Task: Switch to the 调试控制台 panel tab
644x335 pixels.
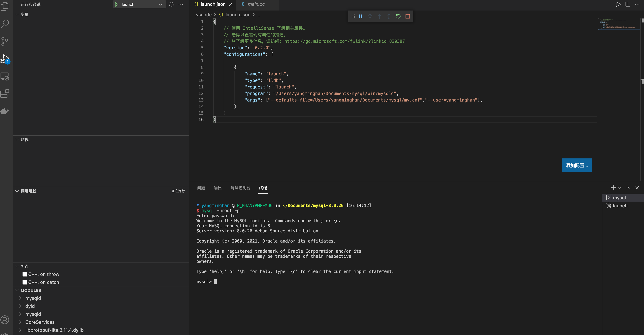Action: click(240, 188)
